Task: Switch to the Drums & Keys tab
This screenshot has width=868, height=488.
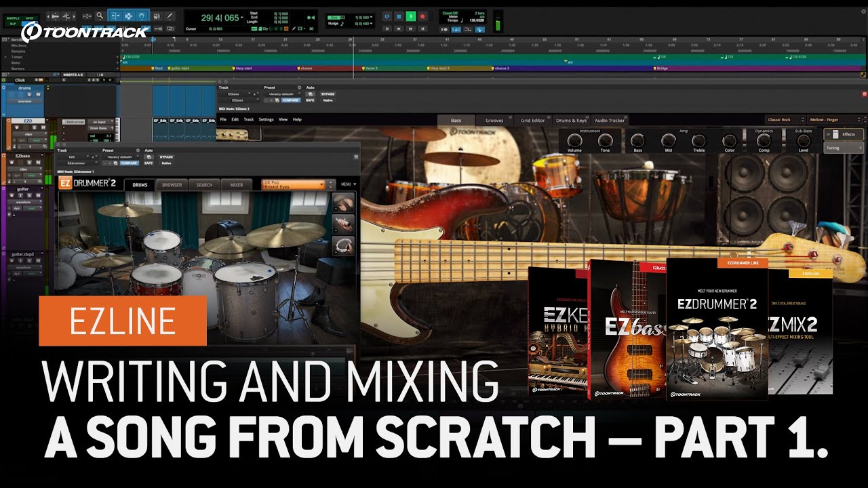Action: [x=572, y=120]
